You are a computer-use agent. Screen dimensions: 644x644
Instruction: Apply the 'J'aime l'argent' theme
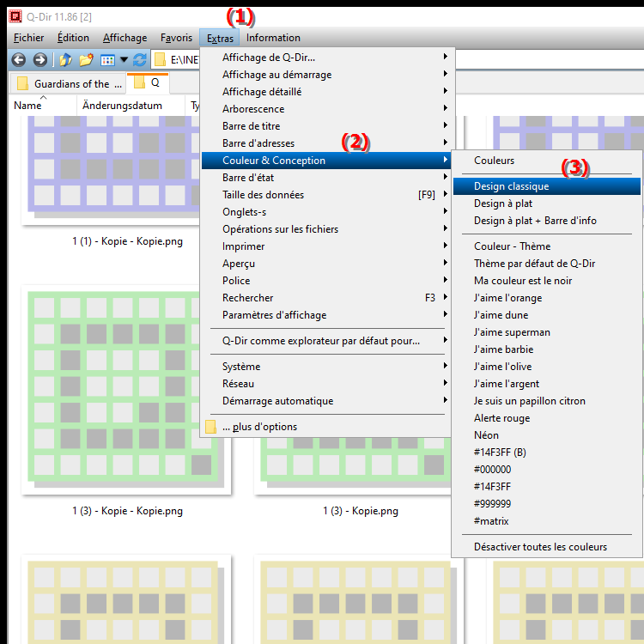coord(547,384)
